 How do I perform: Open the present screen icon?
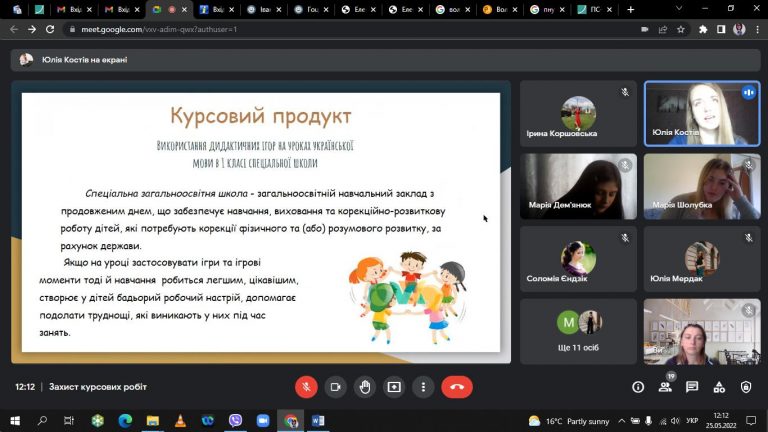coord(394,387)
